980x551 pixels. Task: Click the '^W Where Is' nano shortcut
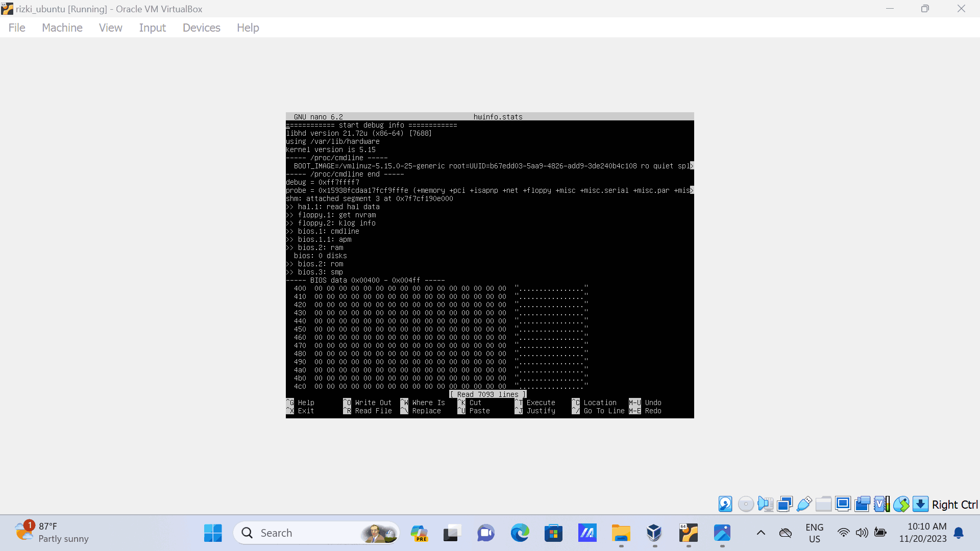pyautogui.click(x=423, y=403)
